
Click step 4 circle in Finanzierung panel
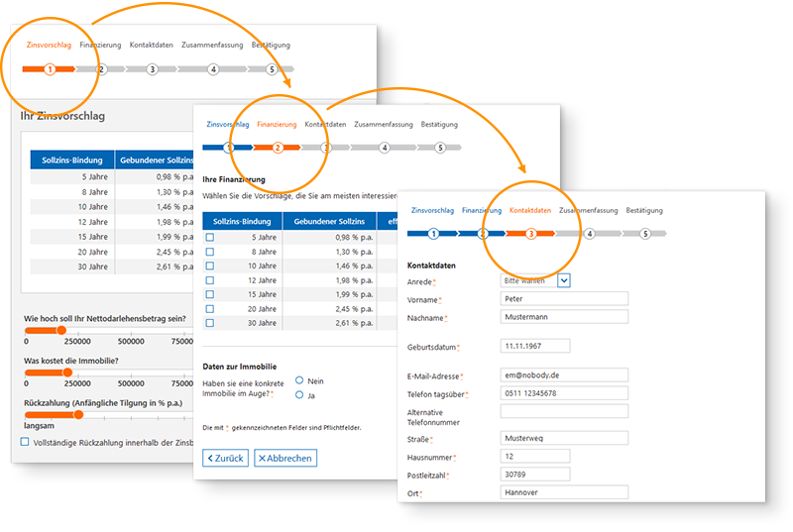tap(384, 148)
